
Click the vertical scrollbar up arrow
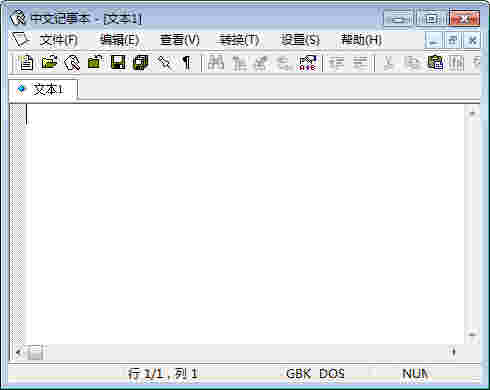(x=472, y=113)
